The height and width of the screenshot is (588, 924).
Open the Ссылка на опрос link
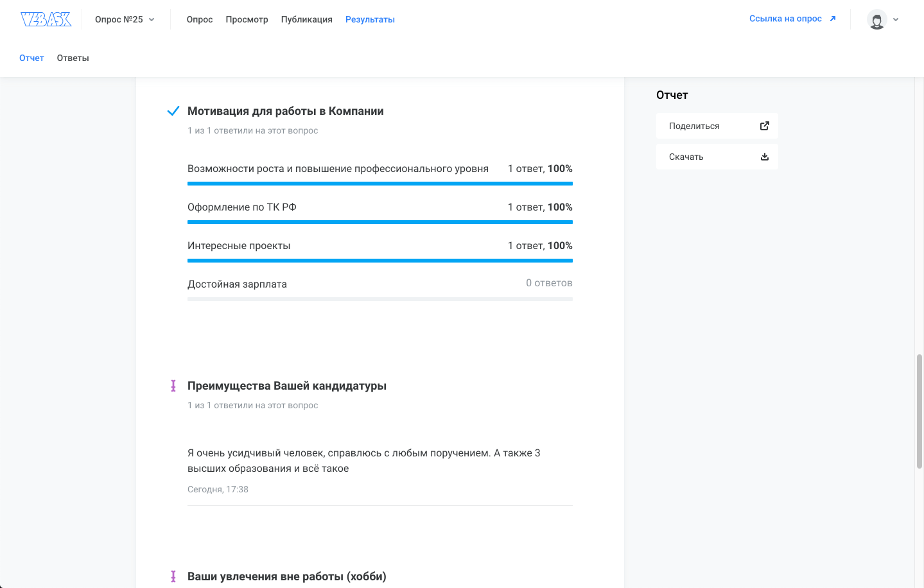pyautogui.click(x=787, y=19)
